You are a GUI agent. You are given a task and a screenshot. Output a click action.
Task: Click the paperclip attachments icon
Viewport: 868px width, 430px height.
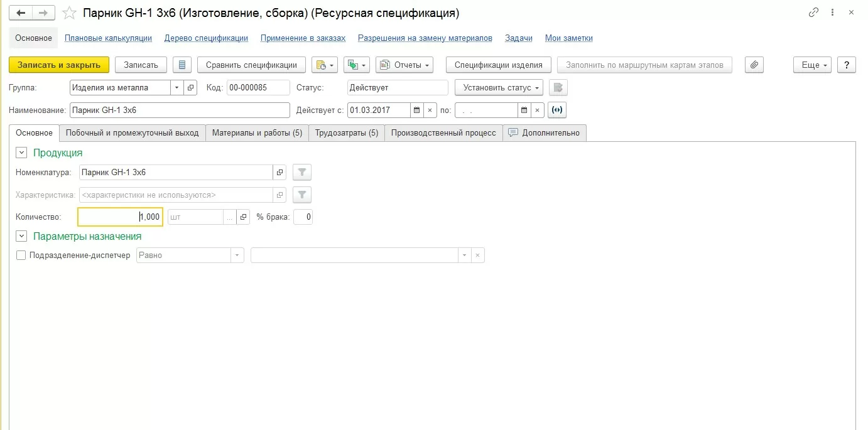[754, 65]
